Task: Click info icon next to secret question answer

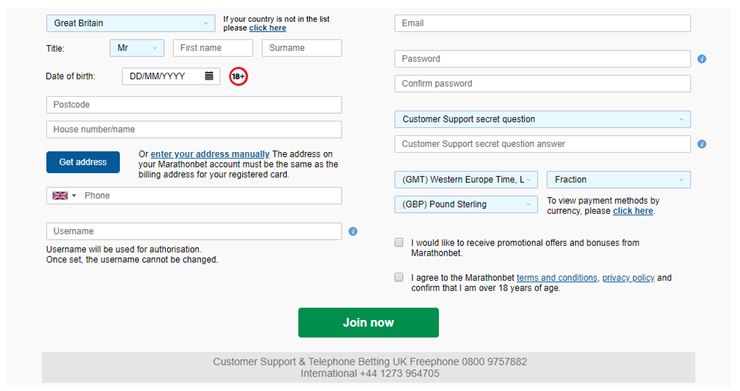Action: tap(702, 144)
